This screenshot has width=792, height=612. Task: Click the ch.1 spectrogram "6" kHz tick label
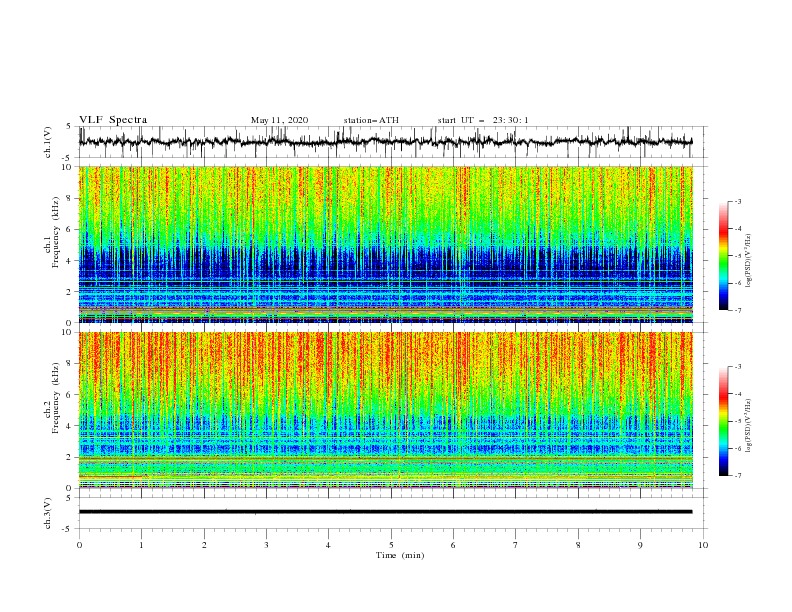pos(70,229)
